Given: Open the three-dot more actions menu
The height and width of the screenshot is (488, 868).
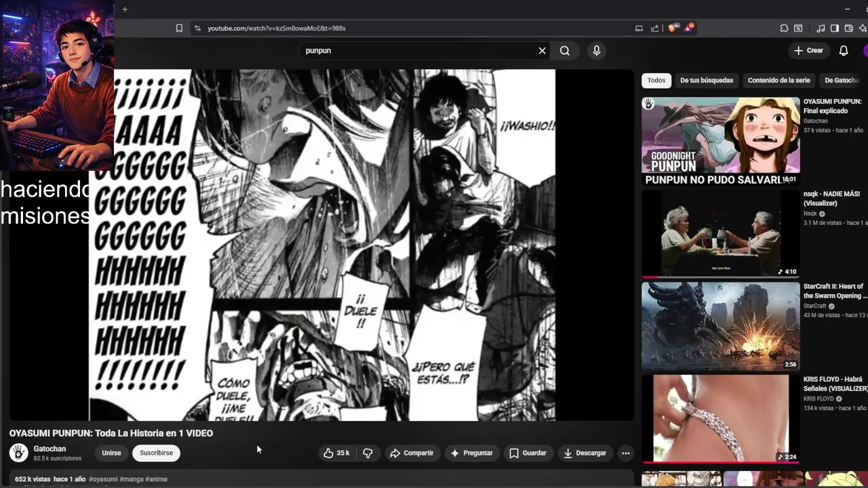Looking at the screenshot, I should 626,453.
